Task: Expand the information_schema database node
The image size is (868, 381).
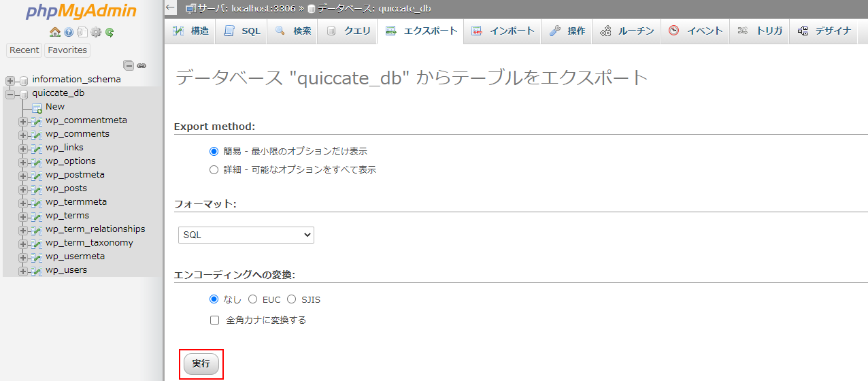Action: tap(10, 80)
